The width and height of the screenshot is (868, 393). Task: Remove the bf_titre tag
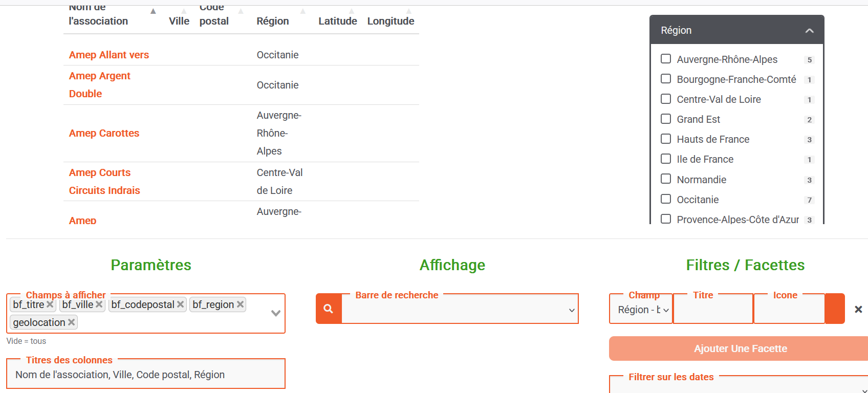[x=50, y=304]
